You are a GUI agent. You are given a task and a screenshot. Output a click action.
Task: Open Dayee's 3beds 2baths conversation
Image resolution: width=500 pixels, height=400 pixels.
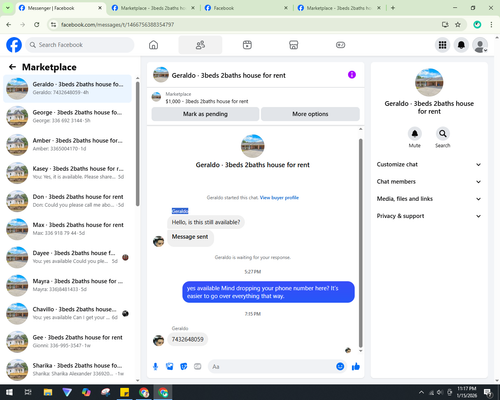click(x=68, y=257)
